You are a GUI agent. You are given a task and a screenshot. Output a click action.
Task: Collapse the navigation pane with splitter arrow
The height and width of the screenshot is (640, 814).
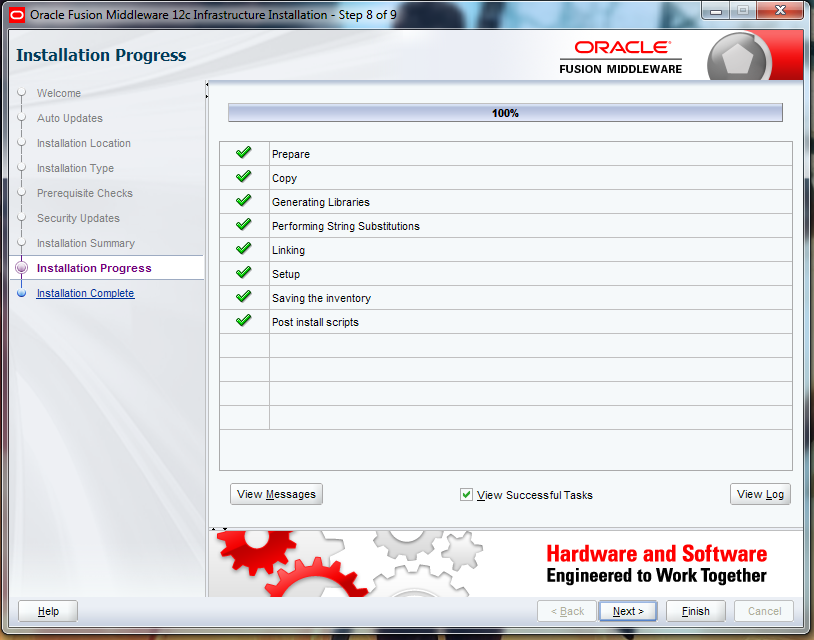click(207, 84)
